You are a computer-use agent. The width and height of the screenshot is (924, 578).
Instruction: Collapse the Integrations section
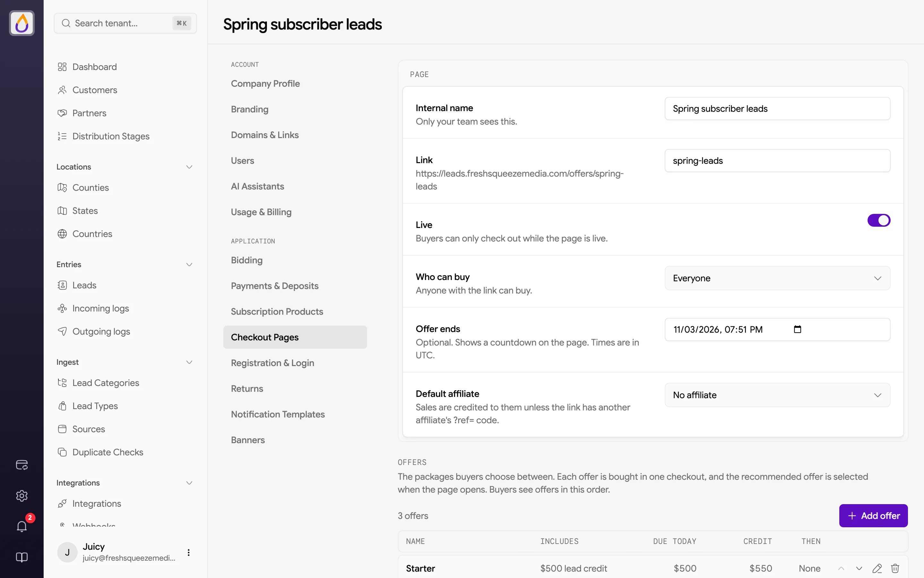tap(189, 483)
